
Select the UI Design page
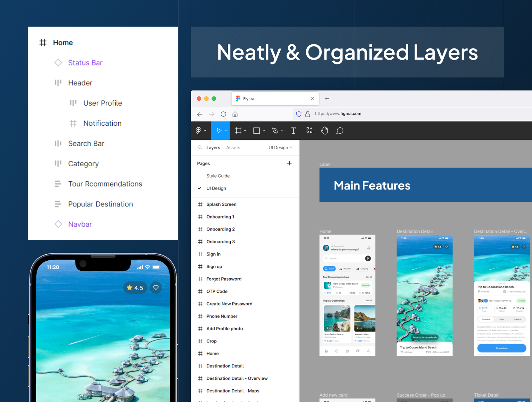tap(216, 188)
